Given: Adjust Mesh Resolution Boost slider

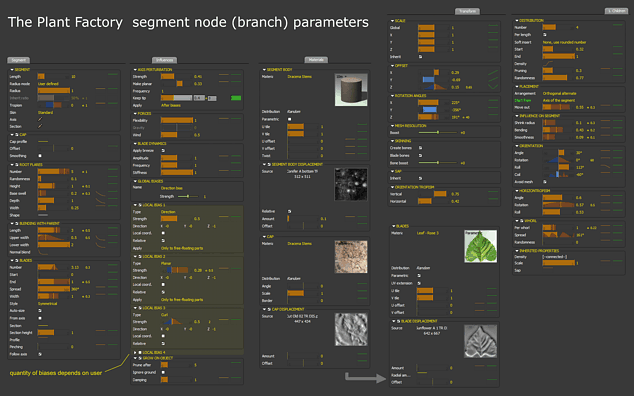Looking at the screenshot, I should (x=437, y=132).
